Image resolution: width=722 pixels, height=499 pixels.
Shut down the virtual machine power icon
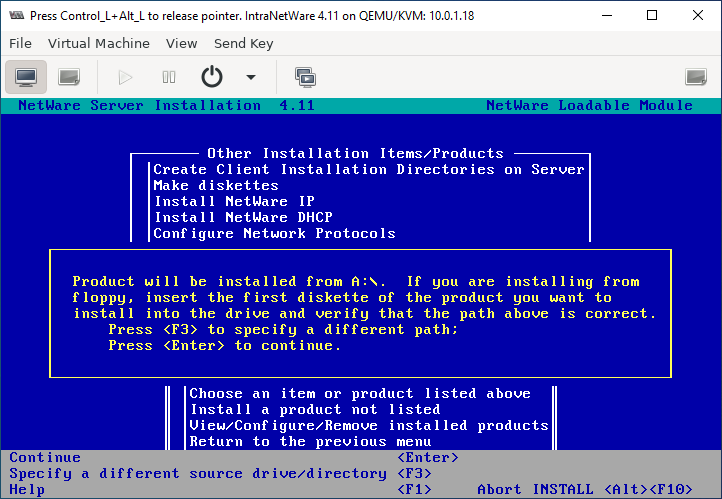click(x=212, y=77)
